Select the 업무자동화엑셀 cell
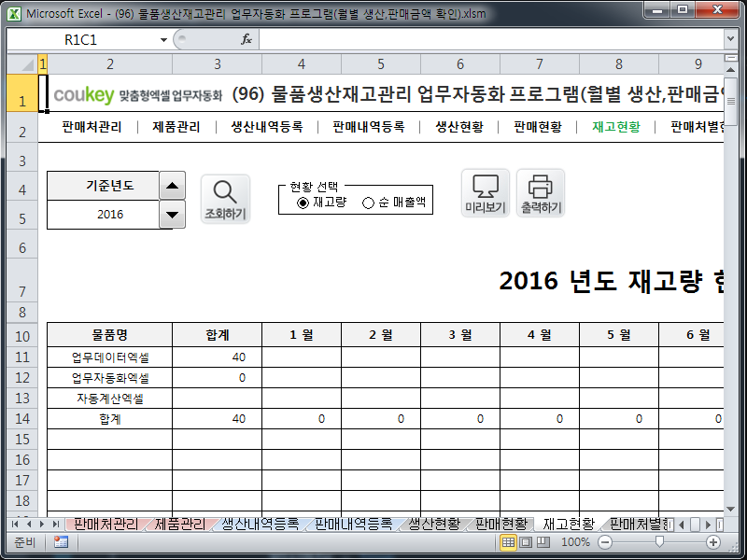 (110, 378)
